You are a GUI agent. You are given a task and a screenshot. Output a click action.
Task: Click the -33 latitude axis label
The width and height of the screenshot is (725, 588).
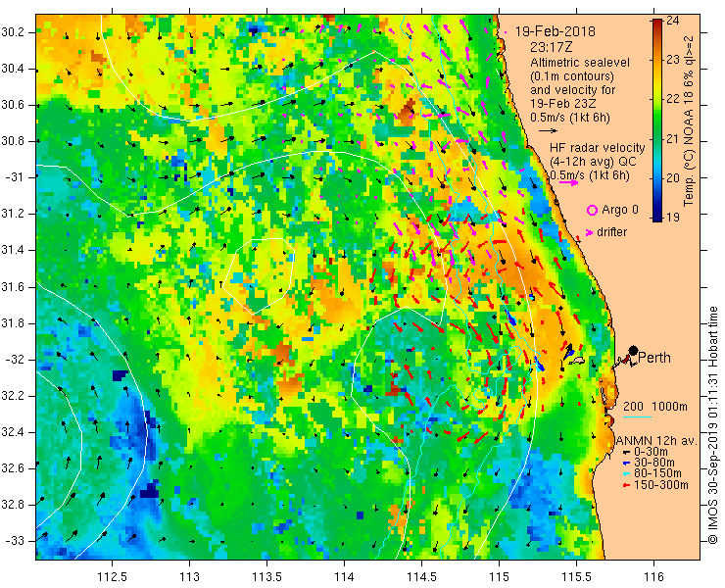click(15, 541)
